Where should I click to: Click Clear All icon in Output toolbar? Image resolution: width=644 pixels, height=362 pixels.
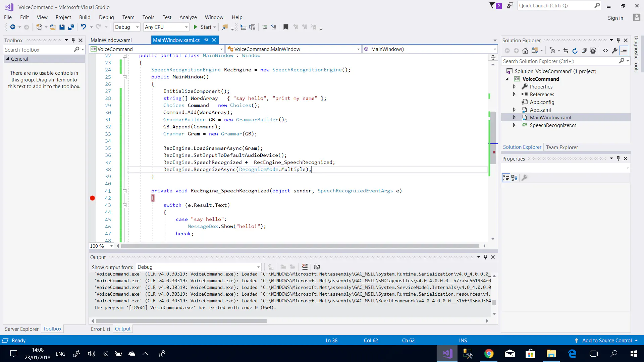(305, 267)
